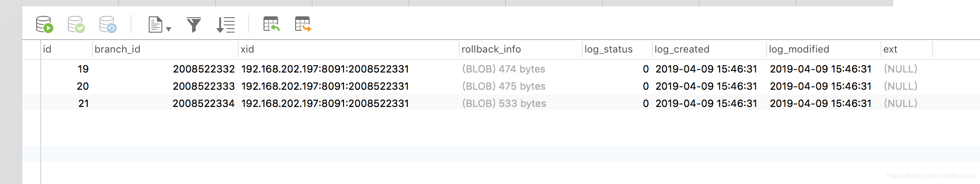Click the document text view icon

[155, 24]
